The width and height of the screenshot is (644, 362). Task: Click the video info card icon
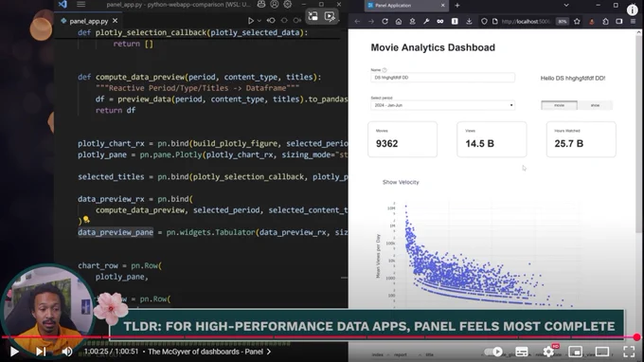point(632,9)
